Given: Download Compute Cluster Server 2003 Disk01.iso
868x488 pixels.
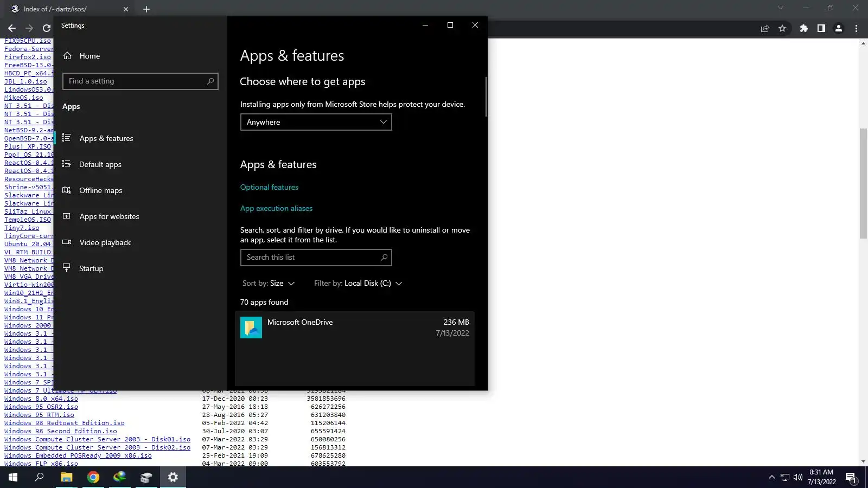Looking at the screenshot, I should (x=98, y=439).
